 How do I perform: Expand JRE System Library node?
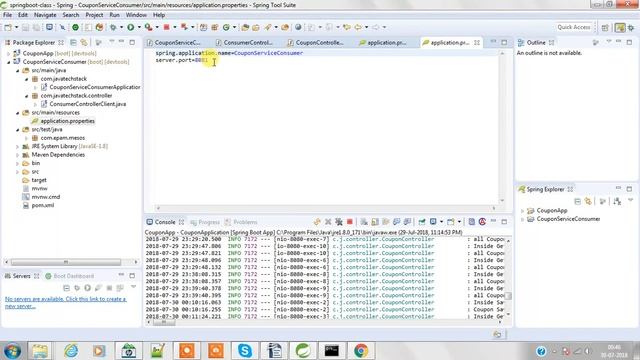pos(18,147)
